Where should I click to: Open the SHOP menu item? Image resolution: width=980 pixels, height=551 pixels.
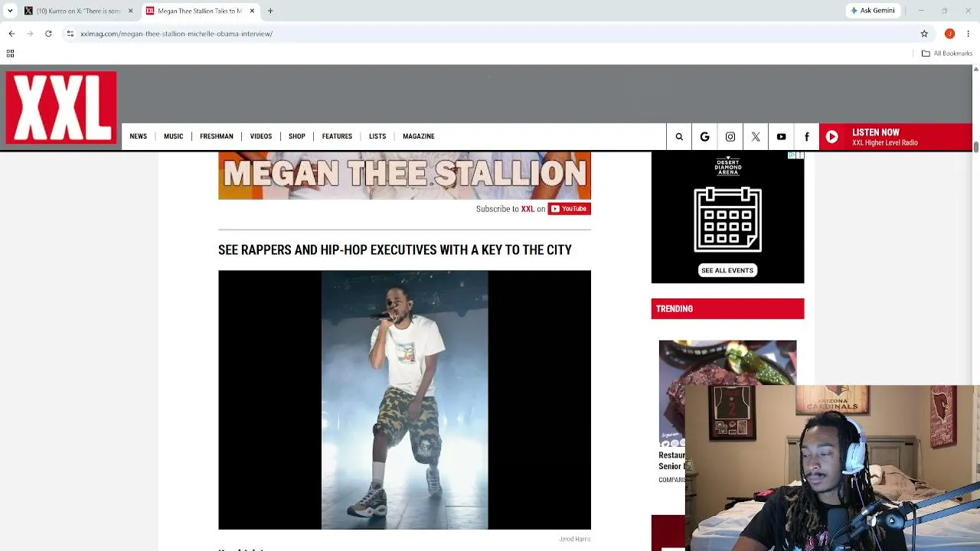coord(297,136)
